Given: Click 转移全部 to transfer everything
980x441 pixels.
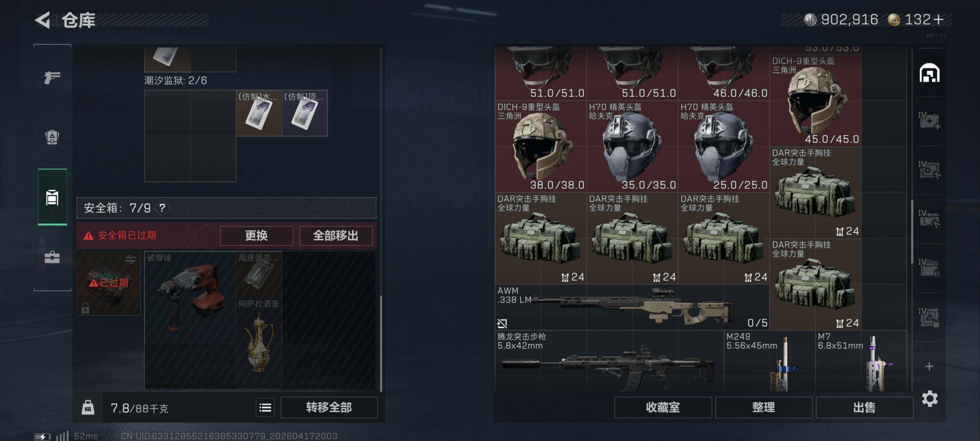Looking at the screenshot, I should [x=329, y=407].
